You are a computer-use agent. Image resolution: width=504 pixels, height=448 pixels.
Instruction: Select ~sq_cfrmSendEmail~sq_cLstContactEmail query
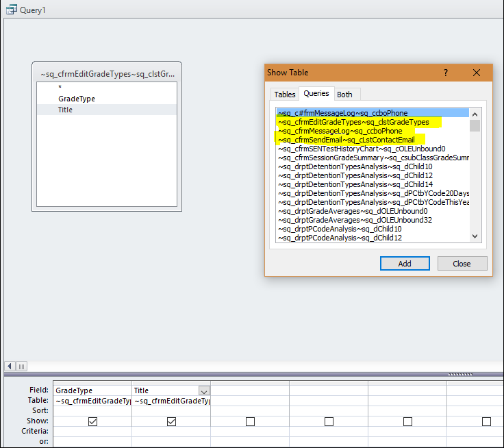(x=373, y=140)
